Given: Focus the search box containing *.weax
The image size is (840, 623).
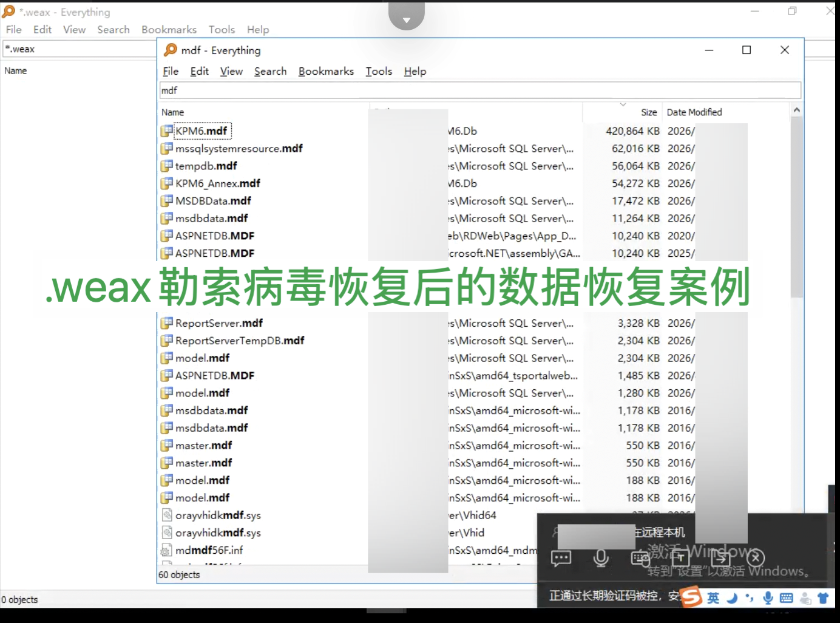Looking at the screenshot, I should [x=79, y=49].
